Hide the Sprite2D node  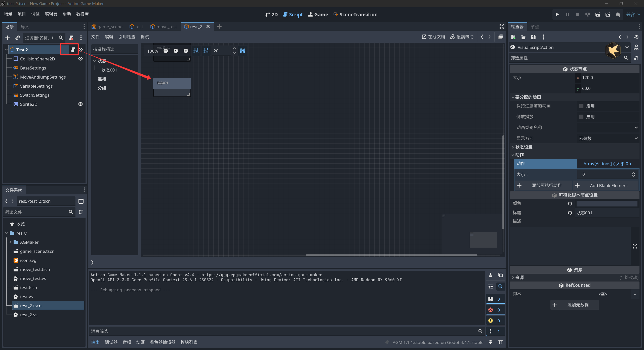tap(80, 104)
